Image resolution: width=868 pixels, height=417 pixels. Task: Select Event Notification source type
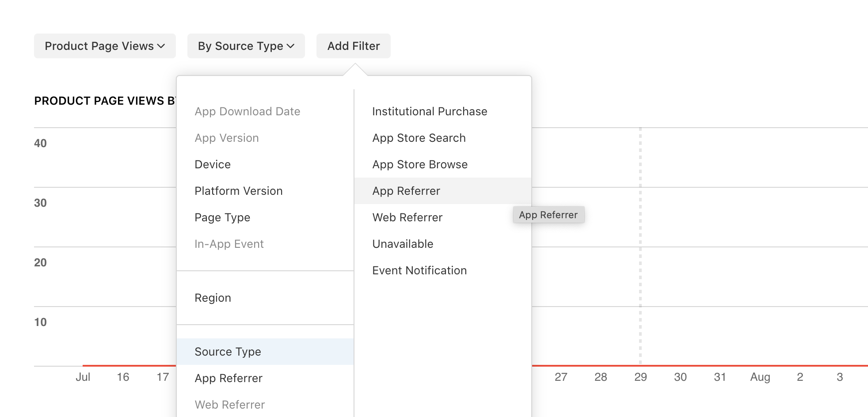(x=419, y=270)
